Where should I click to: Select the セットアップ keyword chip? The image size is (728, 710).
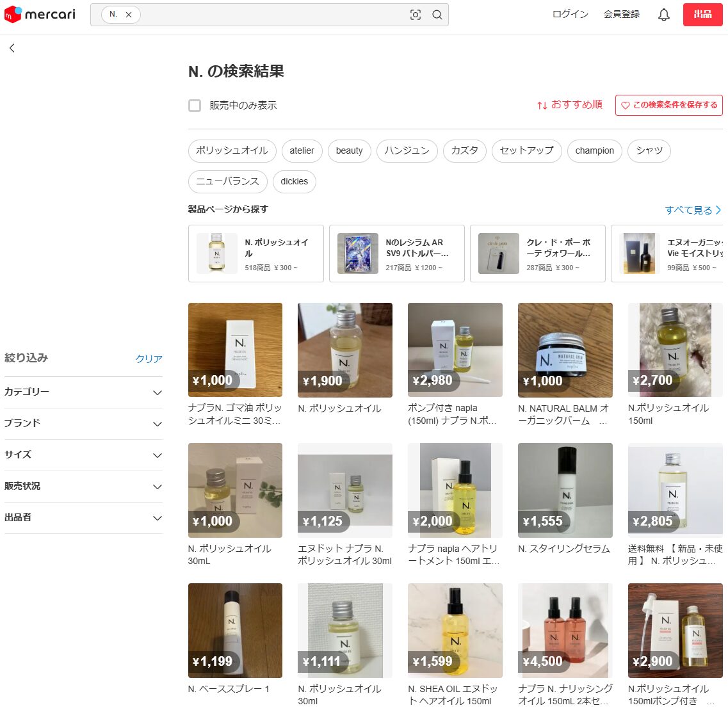(526, 151)
